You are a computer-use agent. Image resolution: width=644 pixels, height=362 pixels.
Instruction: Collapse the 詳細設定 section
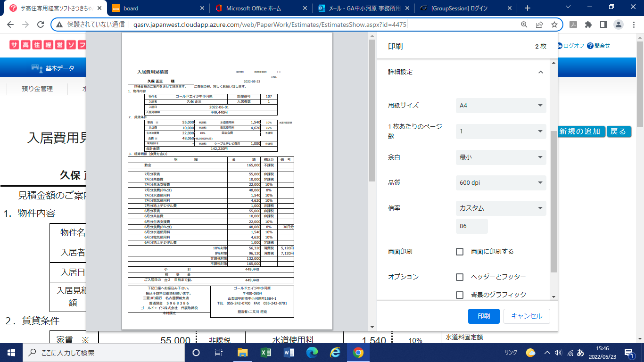click(540, 72)
